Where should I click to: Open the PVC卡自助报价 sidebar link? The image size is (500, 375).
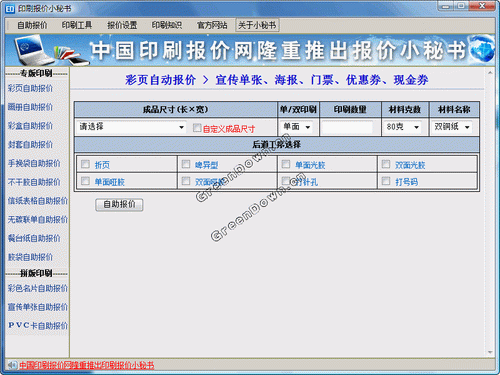[38, 326]
